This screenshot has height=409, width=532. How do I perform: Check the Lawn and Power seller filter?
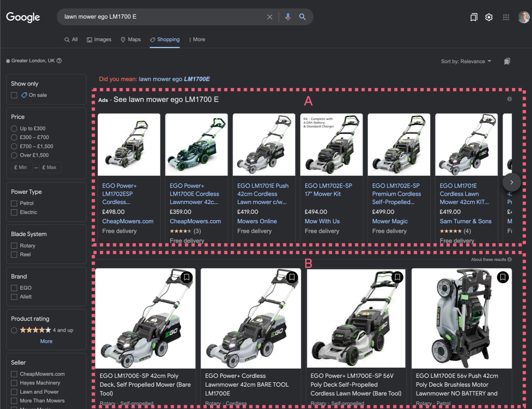coord(14,392)
